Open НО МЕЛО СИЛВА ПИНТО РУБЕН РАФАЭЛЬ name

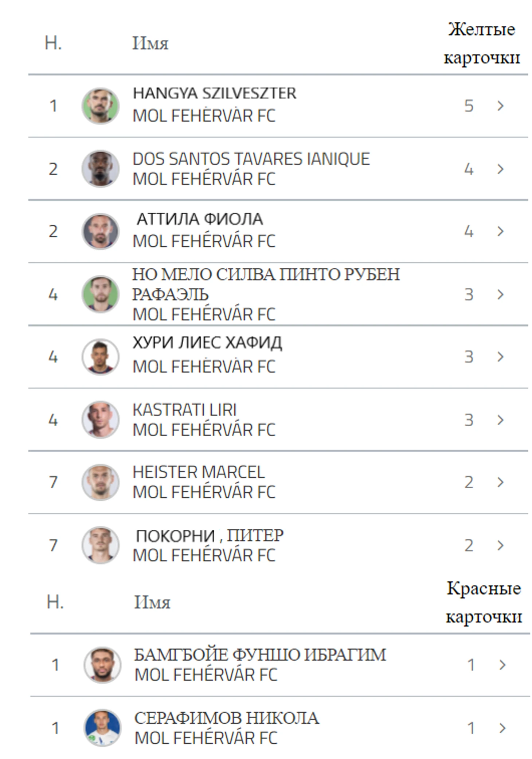click(266, 284)
